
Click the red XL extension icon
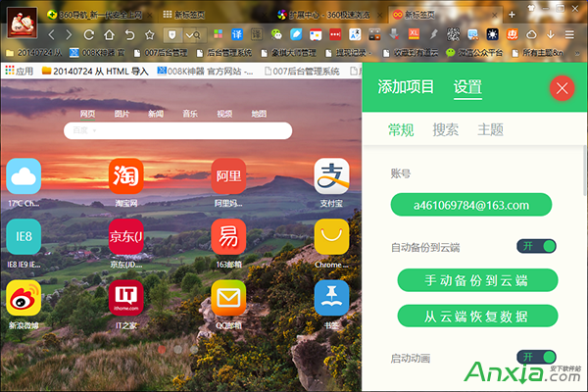[x=414, y=34]
